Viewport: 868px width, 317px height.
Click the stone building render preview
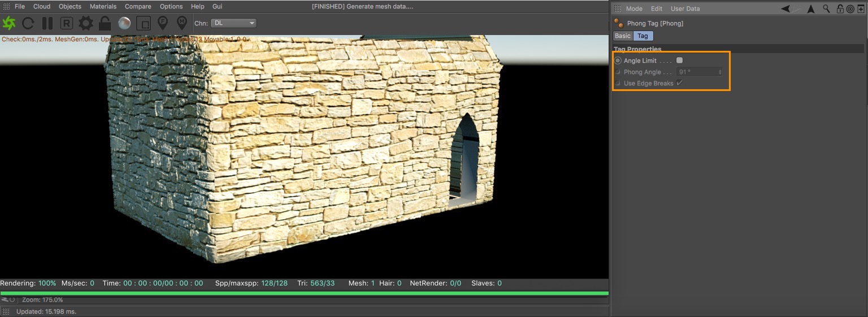[x=304, y=150]
